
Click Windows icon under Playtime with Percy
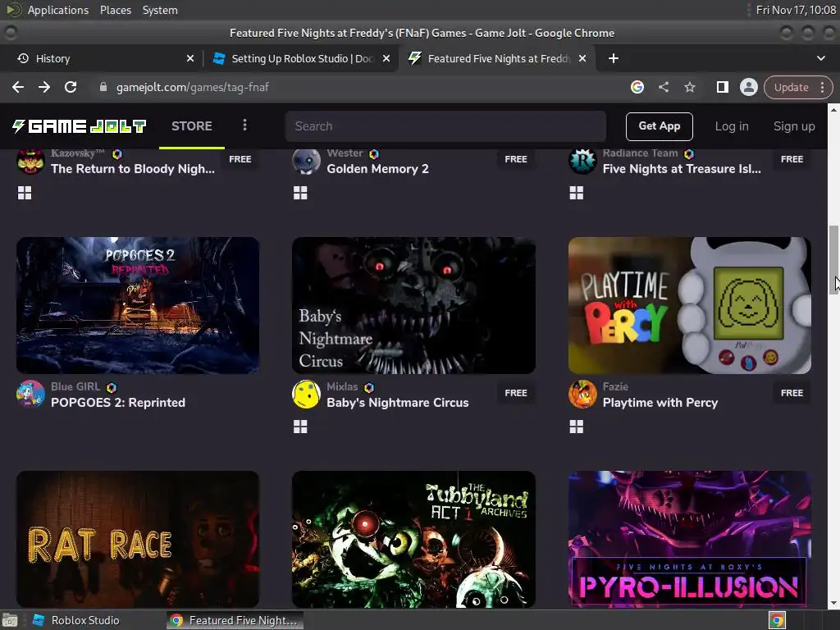click(x=577, y=427)
